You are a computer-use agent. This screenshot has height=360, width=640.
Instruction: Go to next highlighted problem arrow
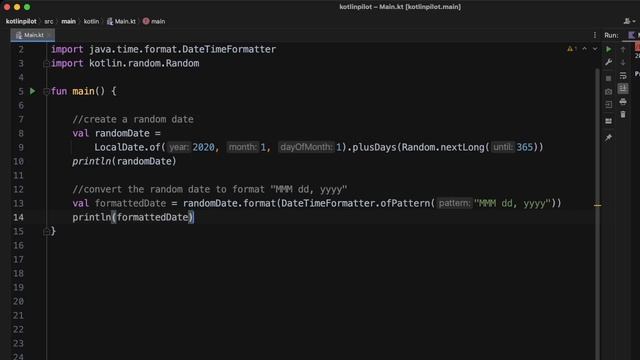pyautogui.click(x=595, y=49)
